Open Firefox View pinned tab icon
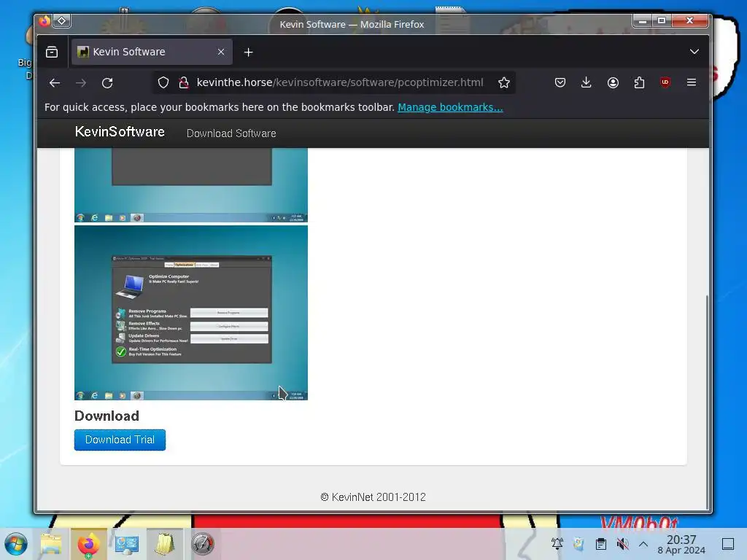Image resolution: width=747 pixels, height=560 pixels. (x=52, y=52)
